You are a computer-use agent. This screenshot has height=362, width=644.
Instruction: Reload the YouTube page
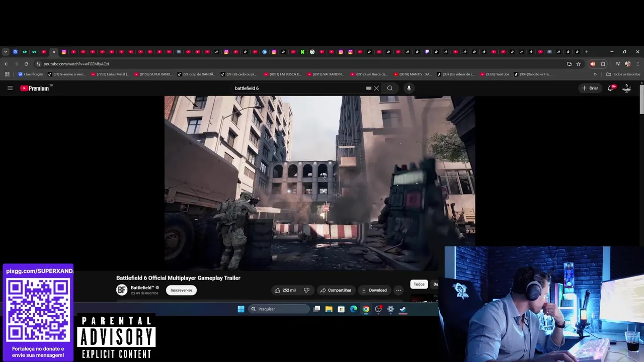[26, 64]
